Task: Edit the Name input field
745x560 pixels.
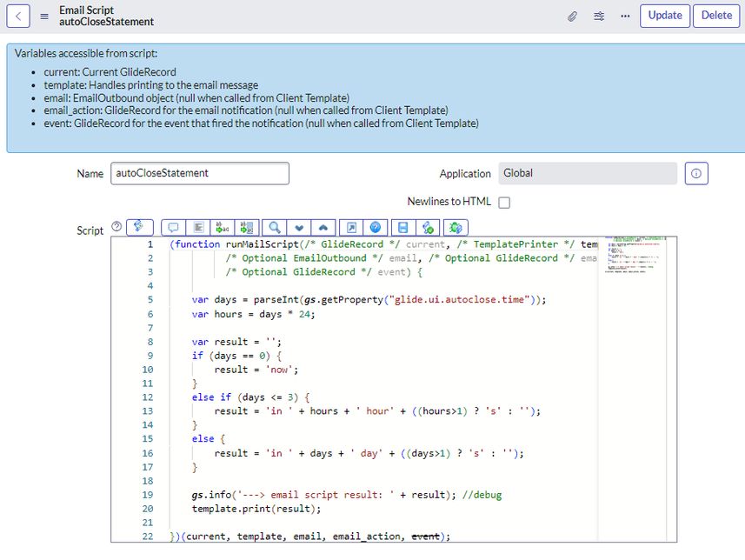Action: (200, 174)
